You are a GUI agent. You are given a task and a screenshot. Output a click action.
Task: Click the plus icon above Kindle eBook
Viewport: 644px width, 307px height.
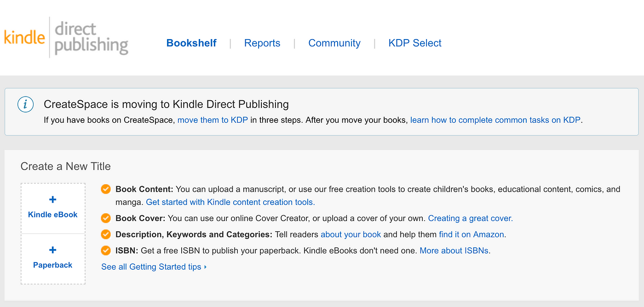(52, 199)
